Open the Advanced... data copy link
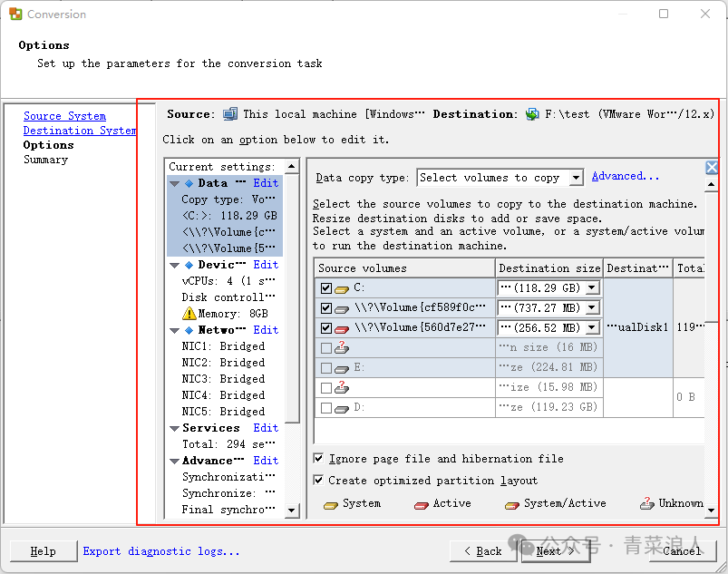Screen dimensions: 728x574 pos(625,176)
